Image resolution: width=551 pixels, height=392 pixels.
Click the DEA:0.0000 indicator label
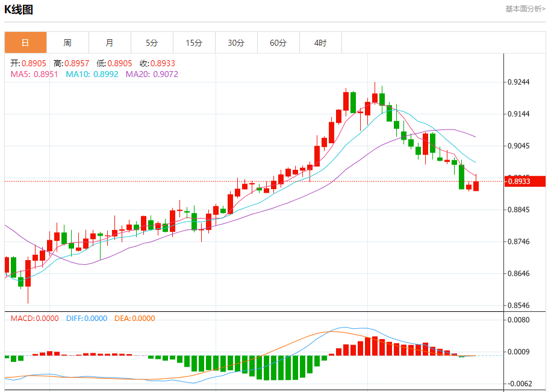coord(134,318)
